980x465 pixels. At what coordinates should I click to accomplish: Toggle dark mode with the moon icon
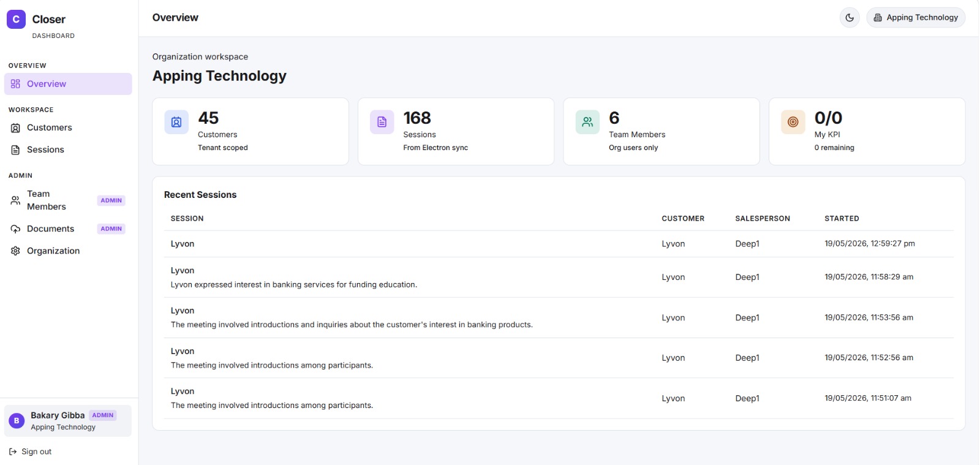[x=850, y=18]
